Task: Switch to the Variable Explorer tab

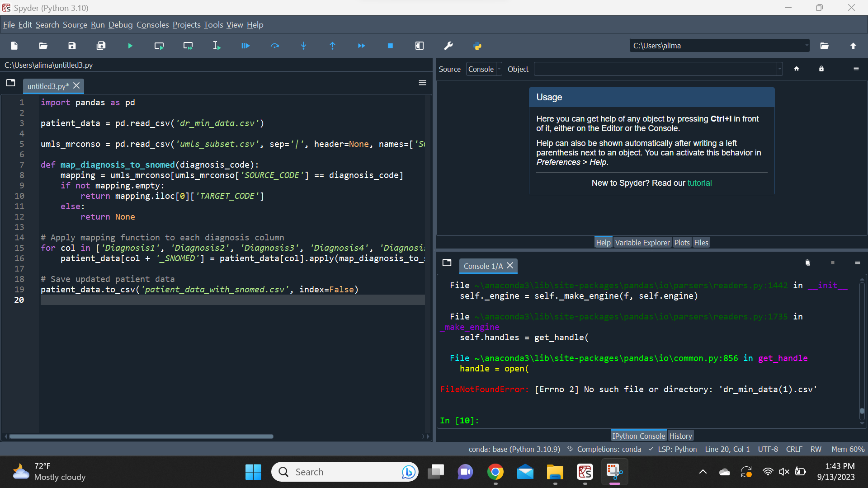Action: (x=642, y=243)
